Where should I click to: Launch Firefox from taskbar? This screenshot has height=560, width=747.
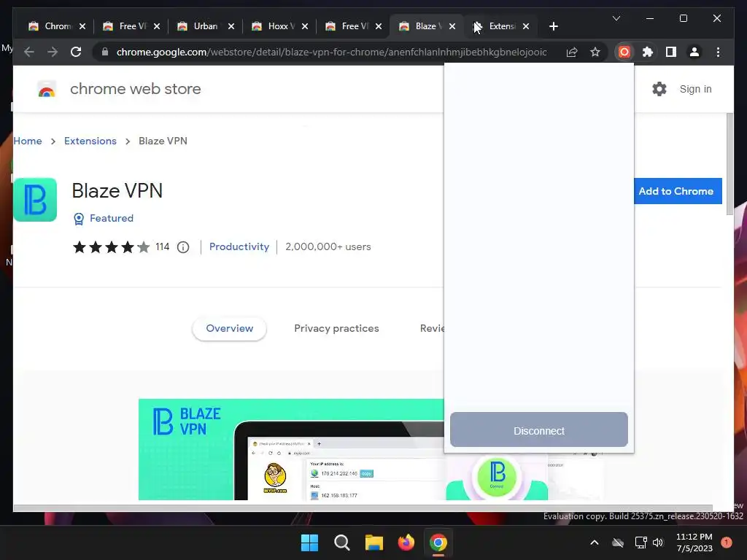(x=406, y=542)
